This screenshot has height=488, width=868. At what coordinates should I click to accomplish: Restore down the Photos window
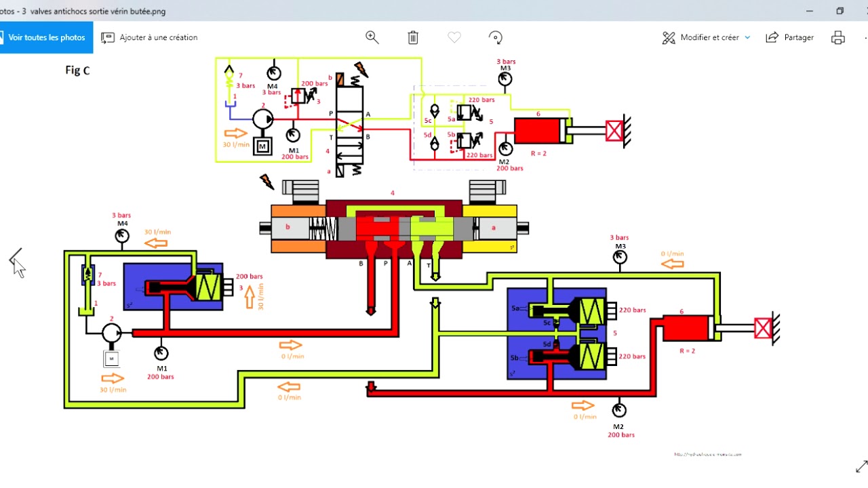[x=840, y=11]
